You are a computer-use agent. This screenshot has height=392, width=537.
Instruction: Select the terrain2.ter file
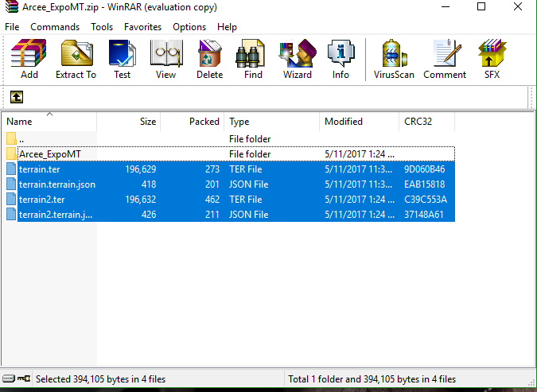coord(45,200)
